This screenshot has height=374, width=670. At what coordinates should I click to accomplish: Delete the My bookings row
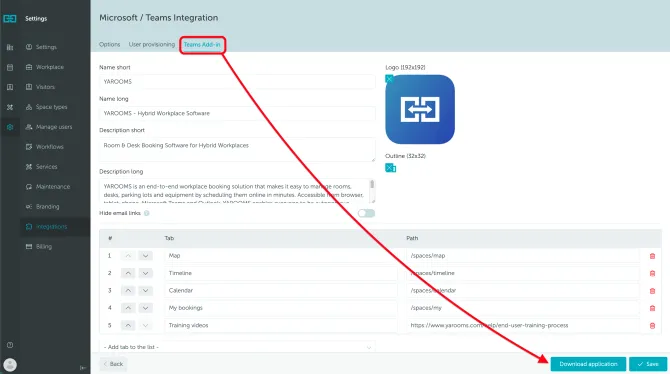tap(652, 308)
